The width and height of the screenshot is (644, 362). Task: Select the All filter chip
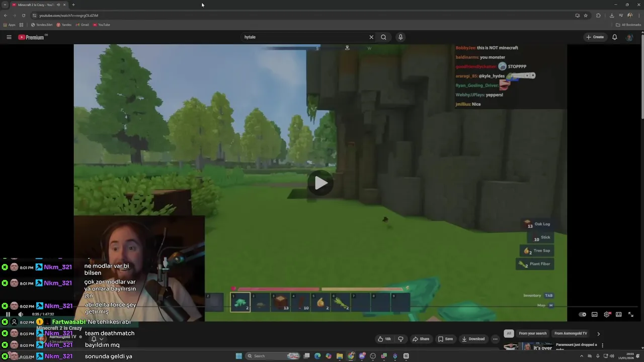pyautogui.click(x=509, y=333)
